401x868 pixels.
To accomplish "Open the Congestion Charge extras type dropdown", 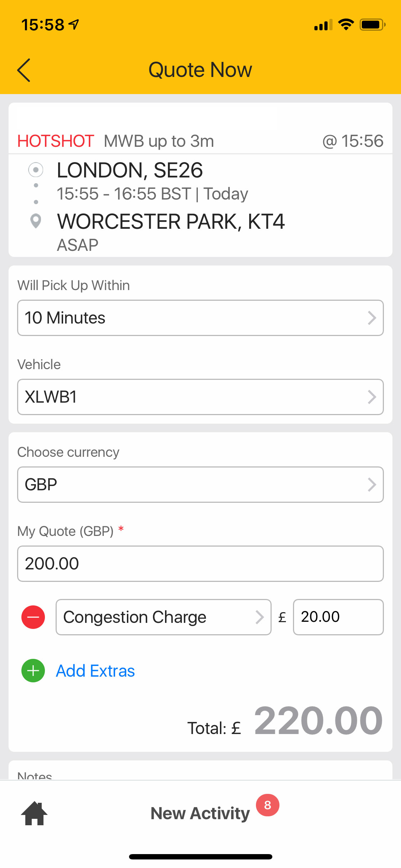I will tap(163, 617).
